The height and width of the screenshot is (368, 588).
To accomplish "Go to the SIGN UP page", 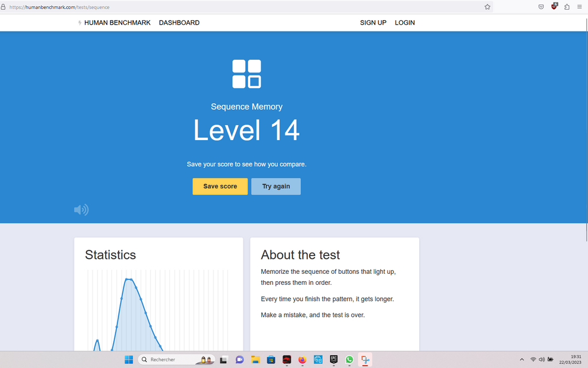I will click(x=373, y=23).
